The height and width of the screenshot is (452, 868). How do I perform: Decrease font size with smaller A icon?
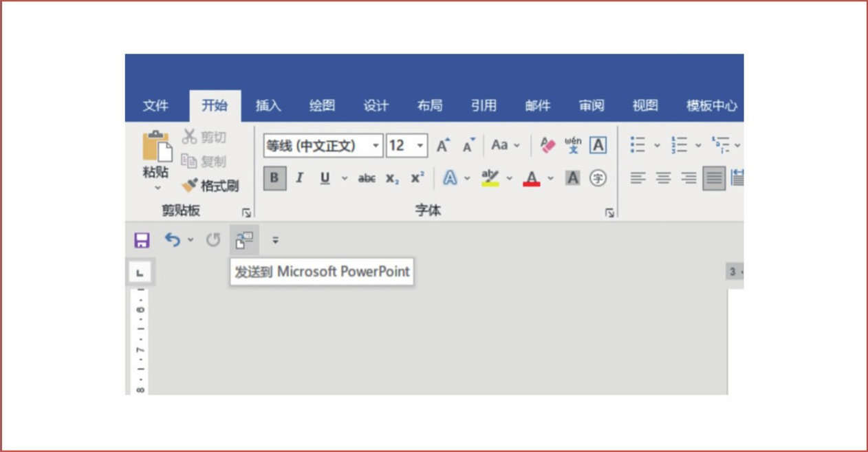pos(469,145)
